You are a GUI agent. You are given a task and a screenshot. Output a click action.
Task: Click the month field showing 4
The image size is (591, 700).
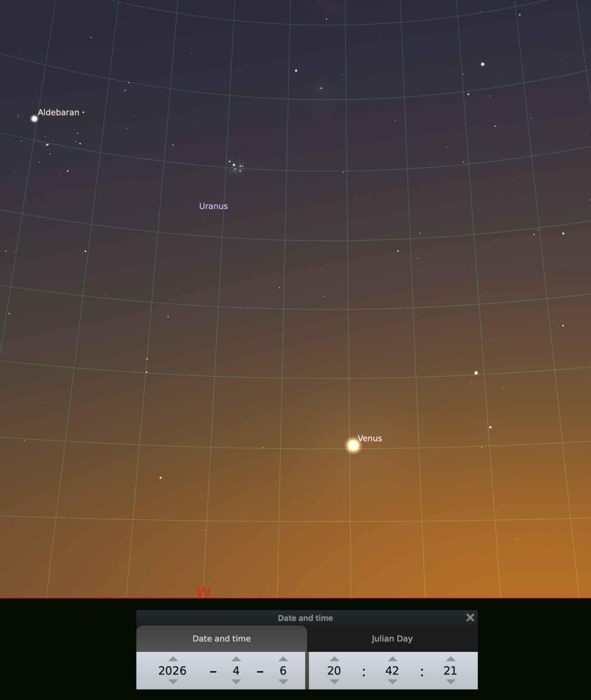(x=236, y=671)
